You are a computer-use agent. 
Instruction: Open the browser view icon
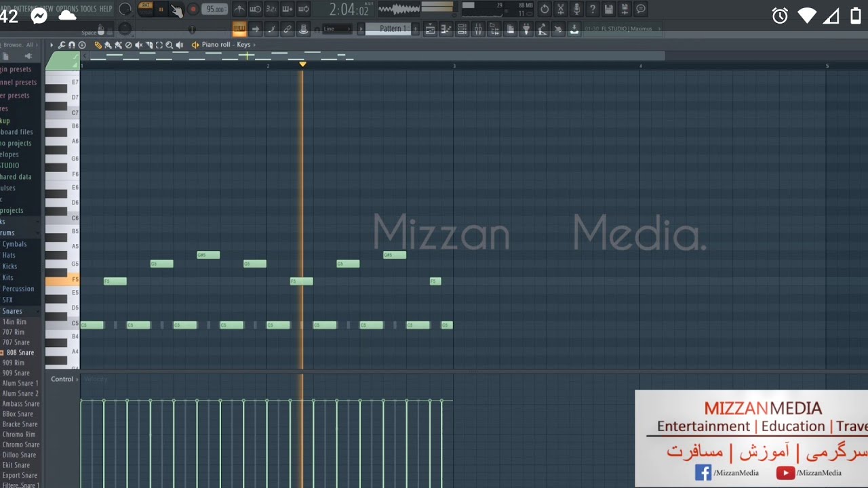tap(494, 28)
